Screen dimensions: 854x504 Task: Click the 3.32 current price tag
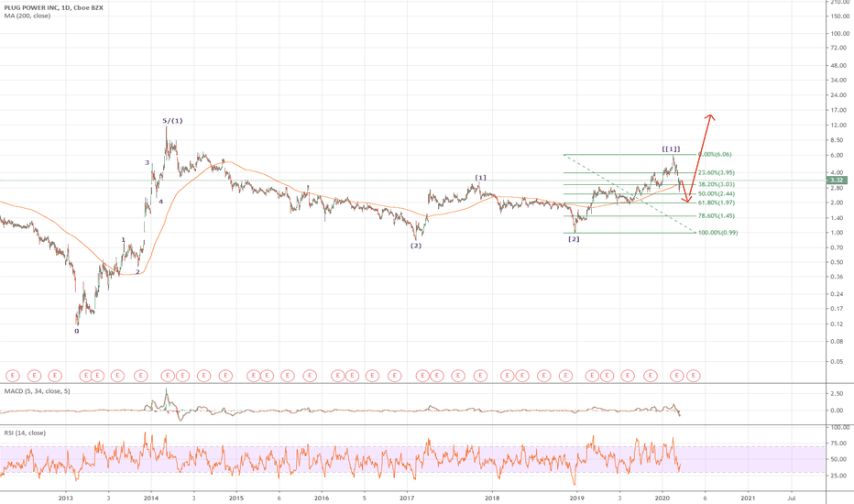[x=838, y=180]
